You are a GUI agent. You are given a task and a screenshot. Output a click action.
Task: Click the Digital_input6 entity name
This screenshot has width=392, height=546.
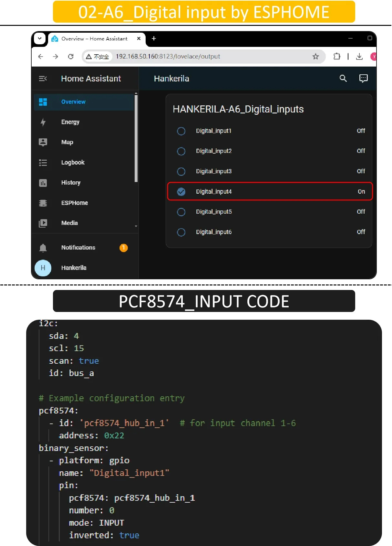pos(214,232)
